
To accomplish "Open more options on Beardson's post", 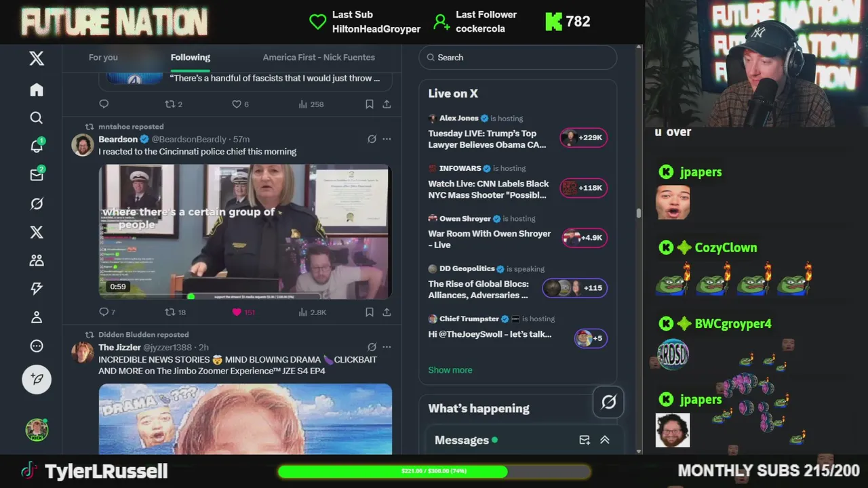I will pos(387,139).
